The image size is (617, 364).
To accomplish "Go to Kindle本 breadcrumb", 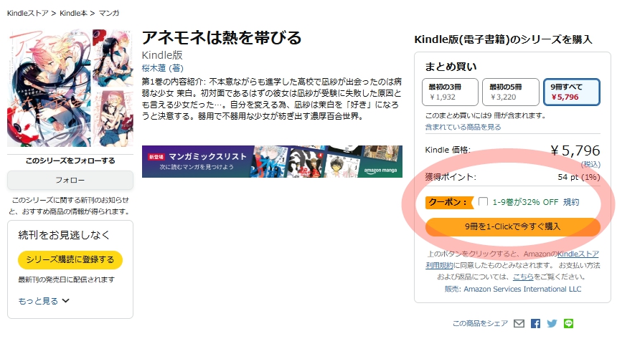I will point(74,13).
